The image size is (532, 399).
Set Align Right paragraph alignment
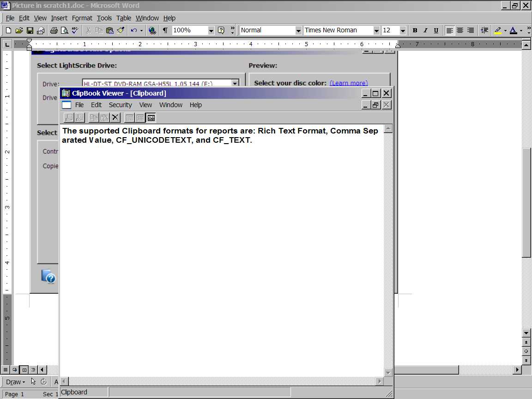471,30
